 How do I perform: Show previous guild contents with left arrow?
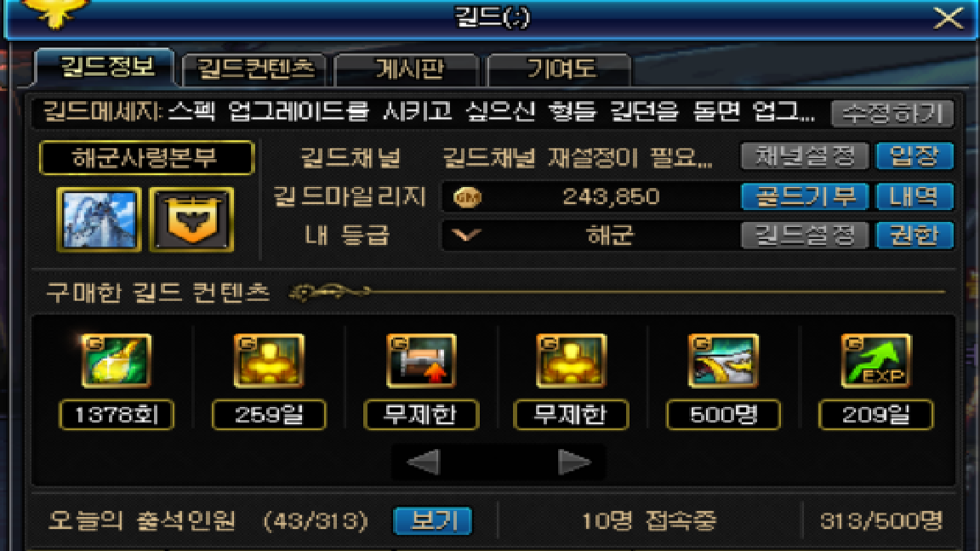424,463
